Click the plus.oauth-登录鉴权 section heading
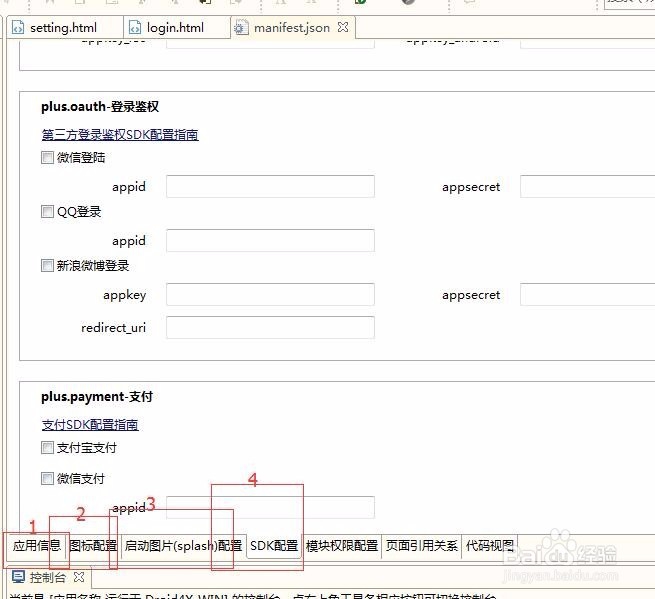 [x=100, y=107]
